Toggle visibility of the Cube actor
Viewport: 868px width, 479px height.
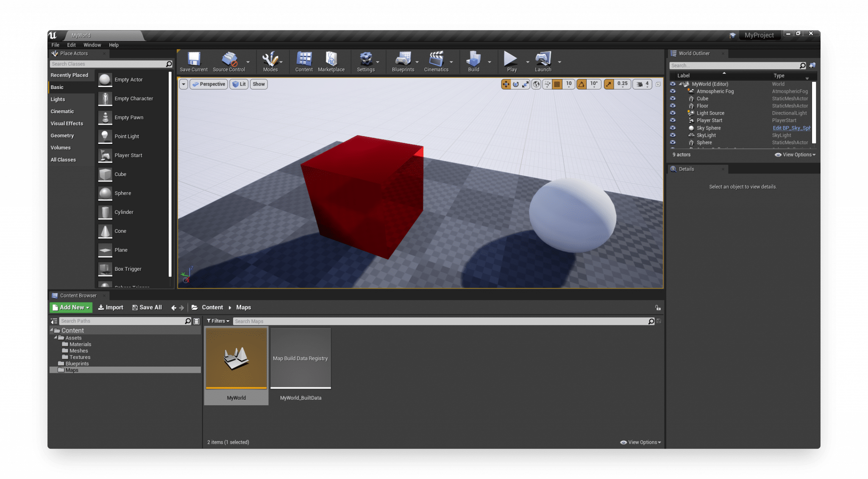[x=673, y=98]
